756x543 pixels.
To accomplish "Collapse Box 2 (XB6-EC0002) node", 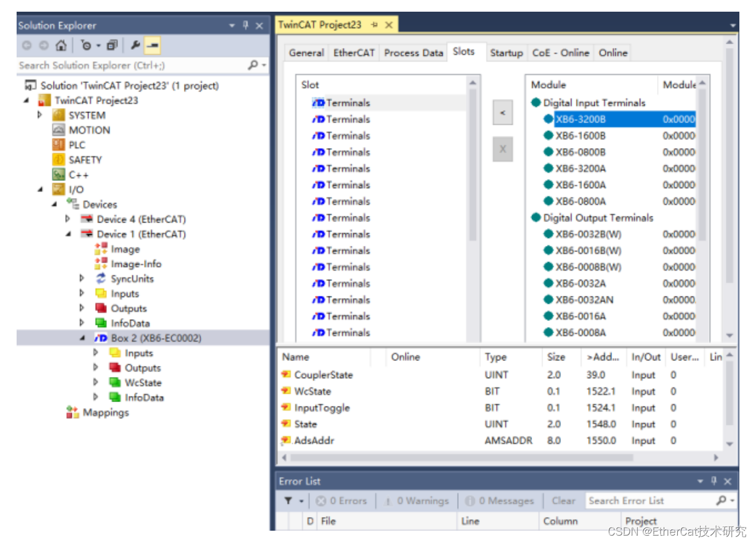I will (x=82, y=338).
